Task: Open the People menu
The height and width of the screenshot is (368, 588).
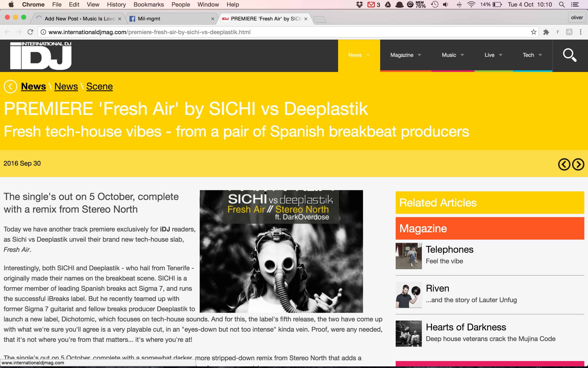Action: (x=180, y=5)
